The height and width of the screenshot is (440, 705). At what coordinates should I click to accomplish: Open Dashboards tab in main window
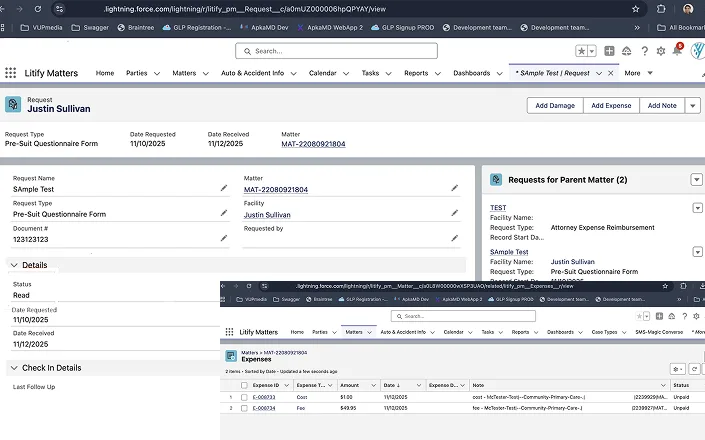coord(472,73)
